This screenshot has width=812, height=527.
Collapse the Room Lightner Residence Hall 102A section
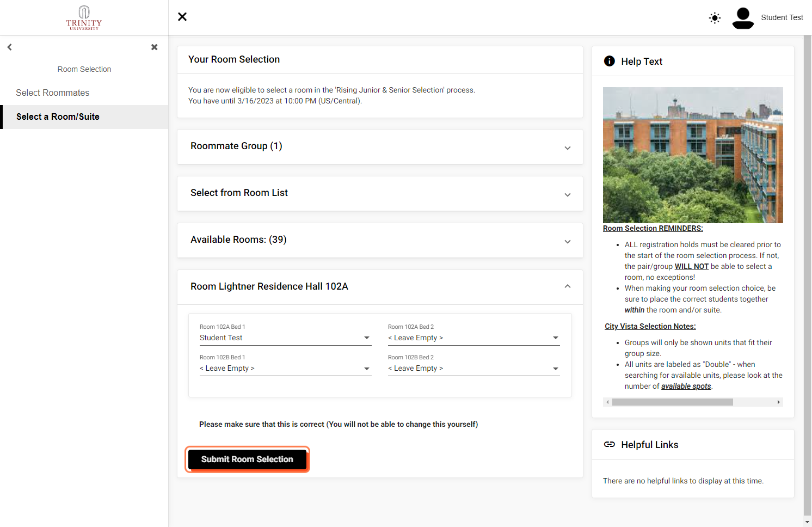(x=380, y=287)
